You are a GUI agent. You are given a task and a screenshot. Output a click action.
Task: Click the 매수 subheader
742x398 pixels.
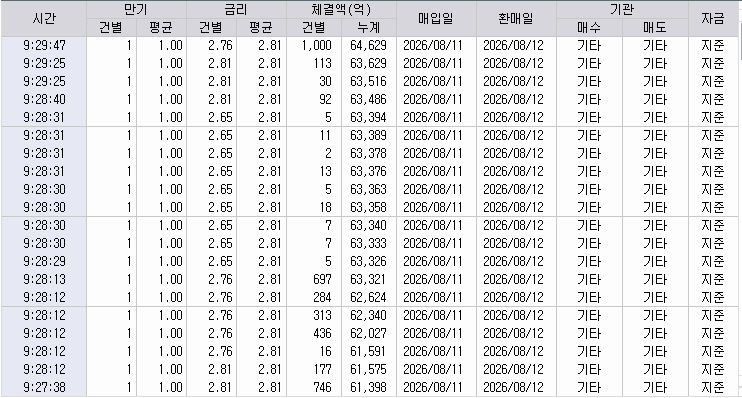[x=589, y=27]
